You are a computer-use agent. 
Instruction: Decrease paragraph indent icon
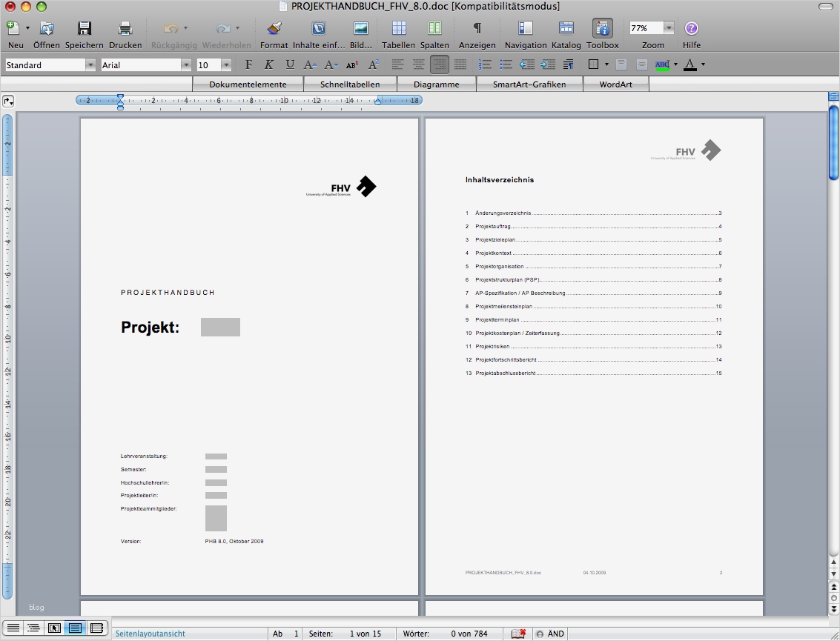point(527,64)
